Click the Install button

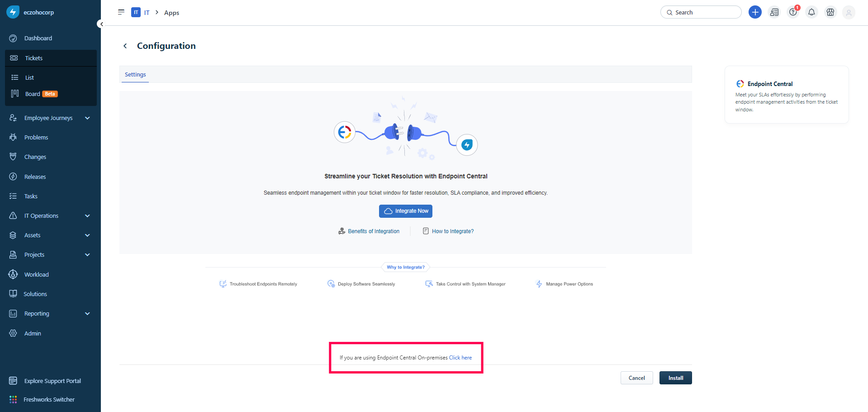(x=676, y=378)
